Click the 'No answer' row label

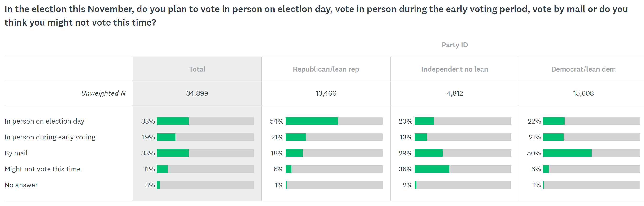[21, 185]
